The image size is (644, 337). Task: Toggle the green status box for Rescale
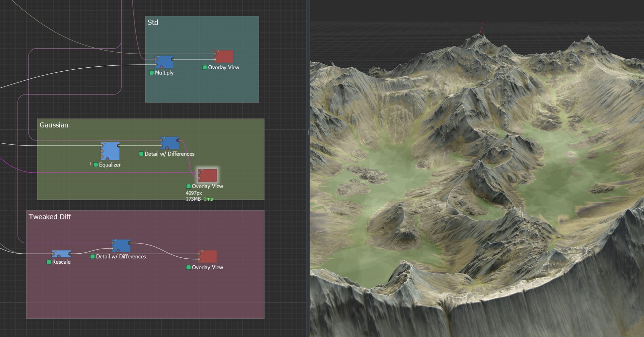pyautogui.click(x=49, y=262)
